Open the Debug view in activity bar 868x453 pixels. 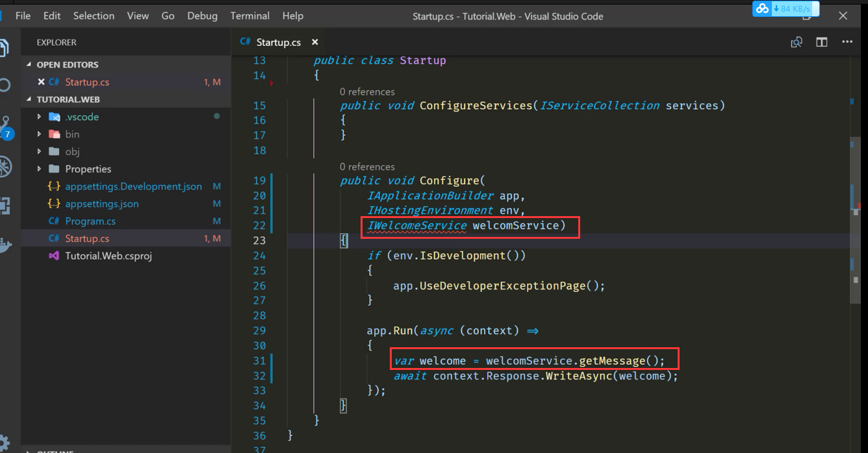click(x=6, y=167)
